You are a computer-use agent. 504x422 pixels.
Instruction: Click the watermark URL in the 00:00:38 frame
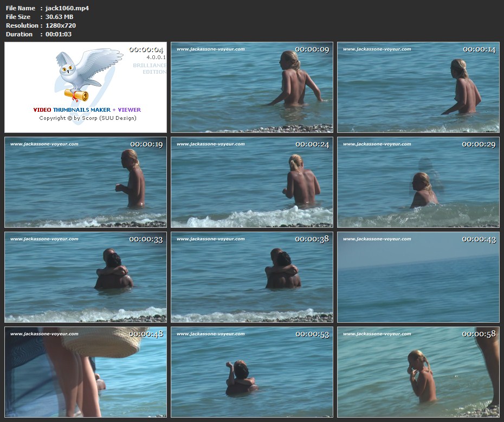210,239
